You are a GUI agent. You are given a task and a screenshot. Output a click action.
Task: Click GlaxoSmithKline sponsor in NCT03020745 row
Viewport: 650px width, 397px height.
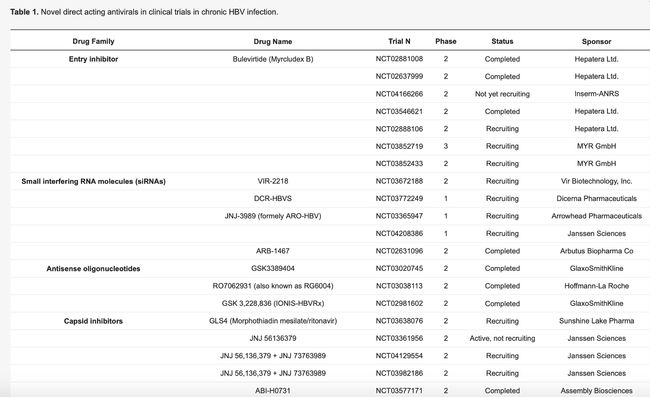[597, 269]
